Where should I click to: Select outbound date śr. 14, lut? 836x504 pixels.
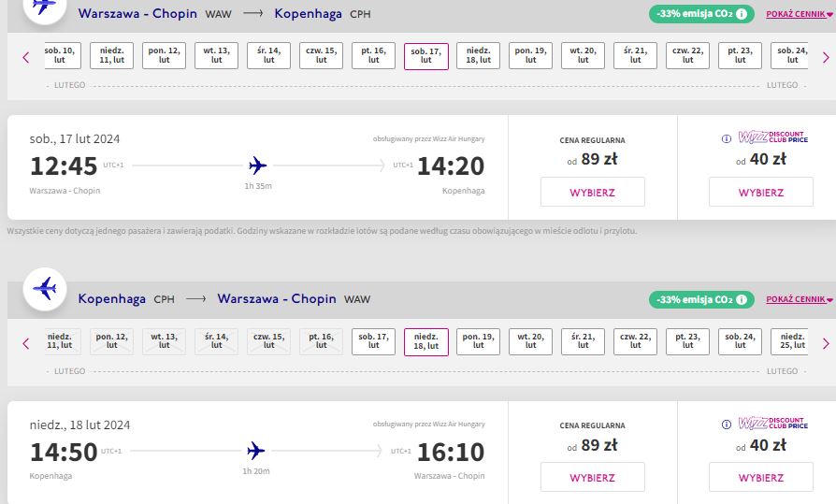[268, 55]
